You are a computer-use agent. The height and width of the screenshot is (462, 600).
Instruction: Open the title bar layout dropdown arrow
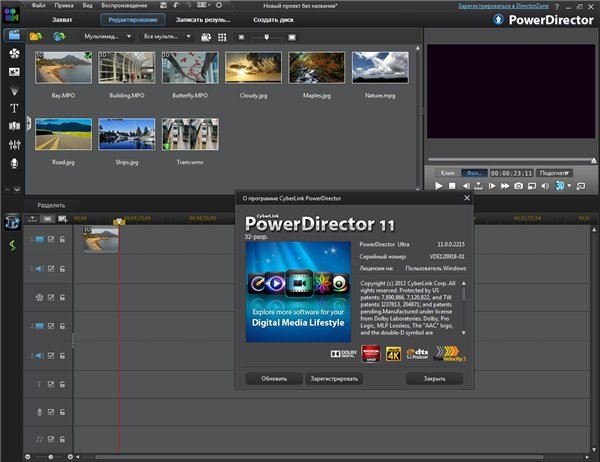209,5
